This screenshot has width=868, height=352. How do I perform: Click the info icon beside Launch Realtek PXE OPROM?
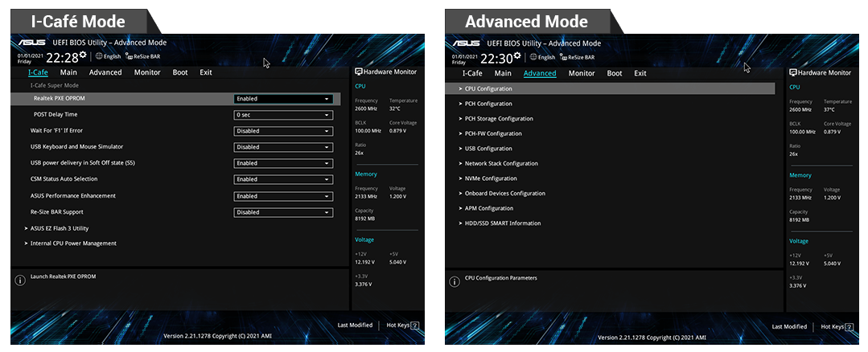(x=20, y=280)
